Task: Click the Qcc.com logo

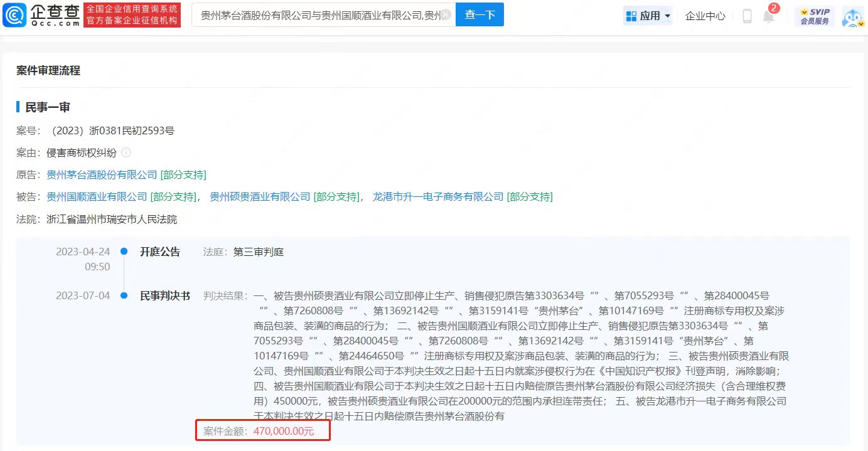Action: tap(41, 14)
